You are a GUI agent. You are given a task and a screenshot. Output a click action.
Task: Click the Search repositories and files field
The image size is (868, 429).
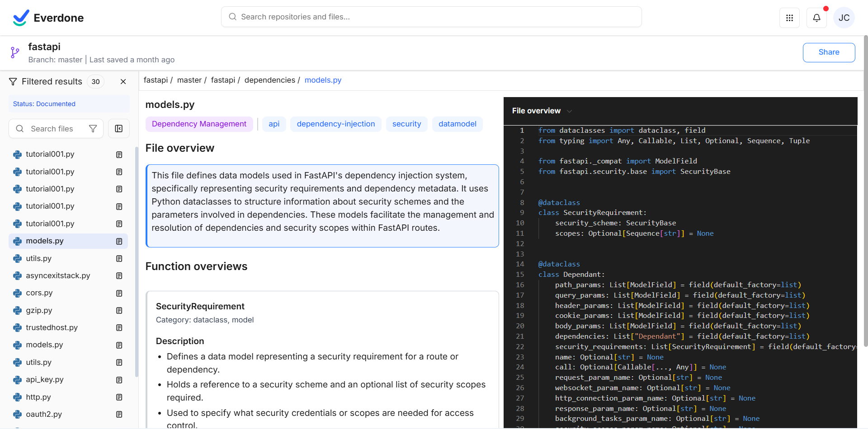(x=431, y=17)
